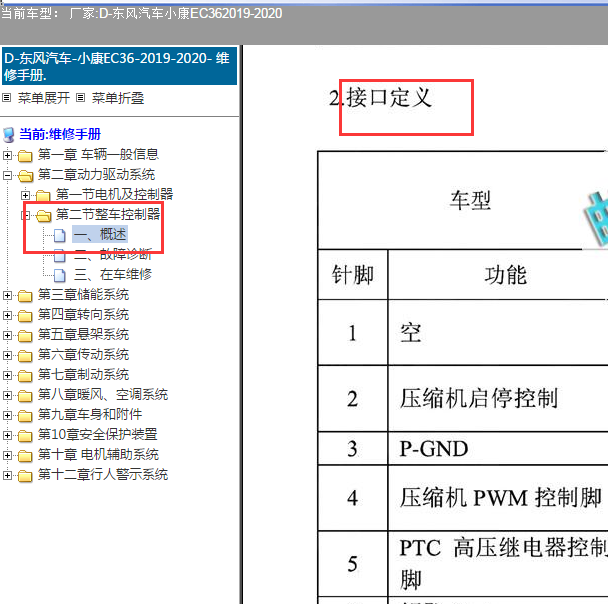Viewport: 608px width, 604px height.
Task: Click folder icon of 第七章制动系统
Action: coord(25,376)
